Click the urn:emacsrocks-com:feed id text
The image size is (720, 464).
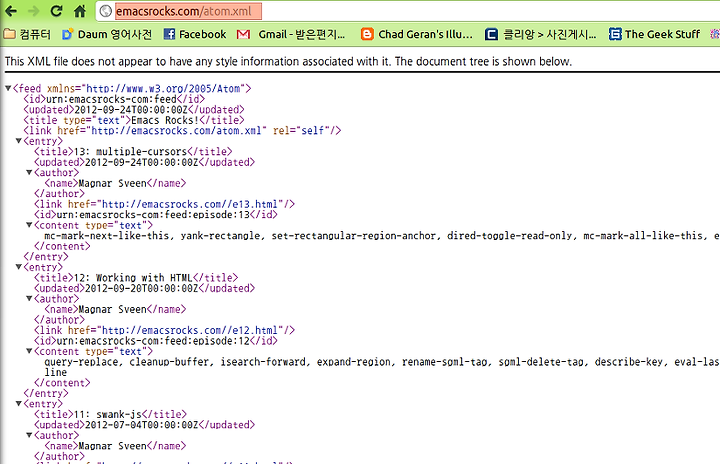pyautogui.click(x=111, y=99)
